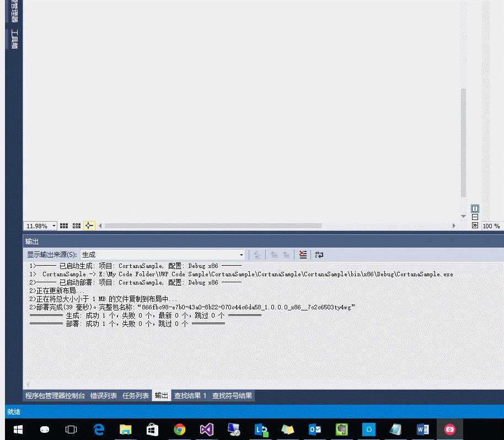Click the left arrow of the designer's horizontal scrollbar
The width and height of the screenshot is (504, 440).
100,226
